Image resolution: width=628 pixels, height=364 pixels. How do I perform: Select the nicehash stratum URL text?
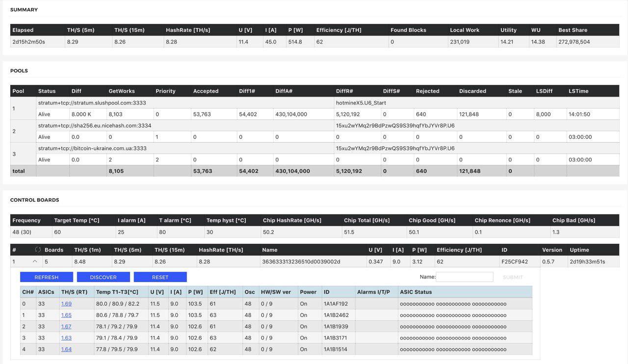[95, 126]
